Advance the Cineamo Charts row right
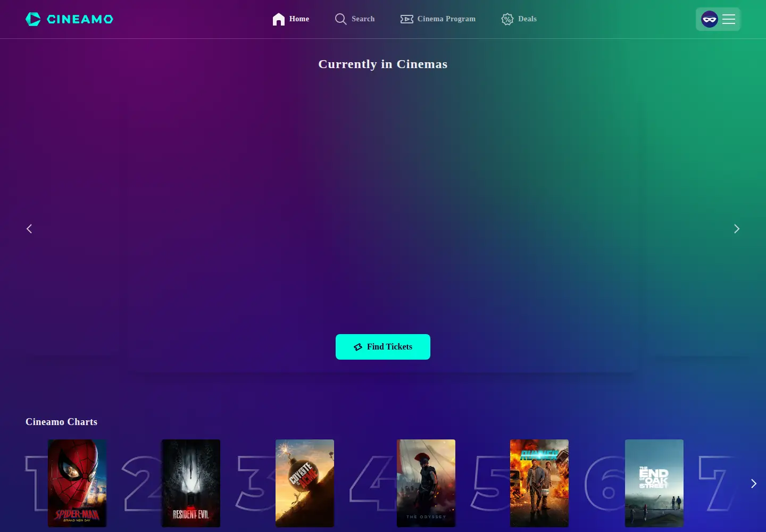Image resolution: width=766 pixels, height=532 pixels. point(753,484)
